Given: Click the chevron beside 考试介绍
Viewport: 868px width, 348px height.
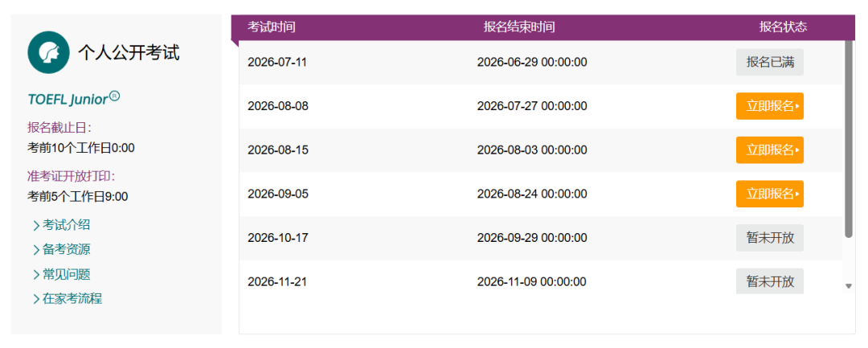Looking at the screenshot, I should (x=36, y=226).
